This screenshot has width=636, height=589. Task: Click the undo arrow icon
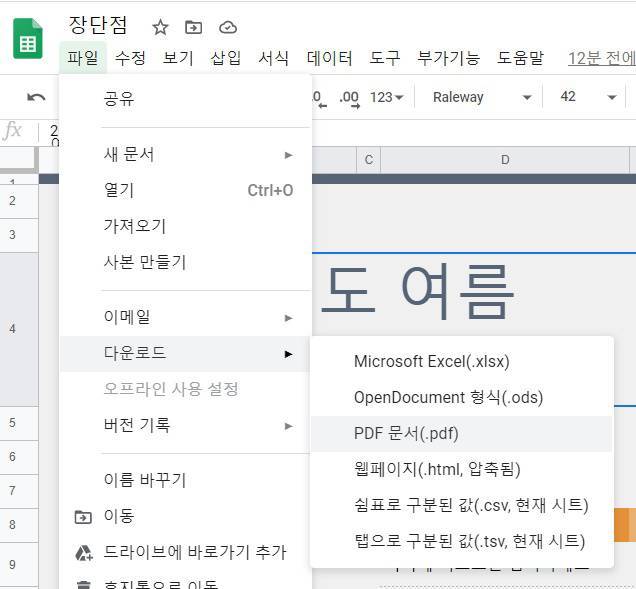pos(36,97)
